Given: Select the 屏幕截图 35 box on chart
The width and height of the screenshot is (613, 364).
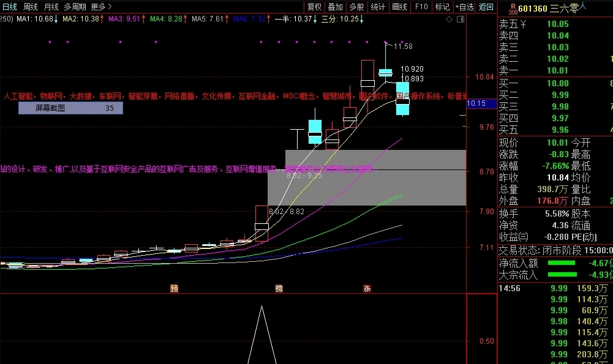Looking at the screenshot, I should [x=71, y=108].
